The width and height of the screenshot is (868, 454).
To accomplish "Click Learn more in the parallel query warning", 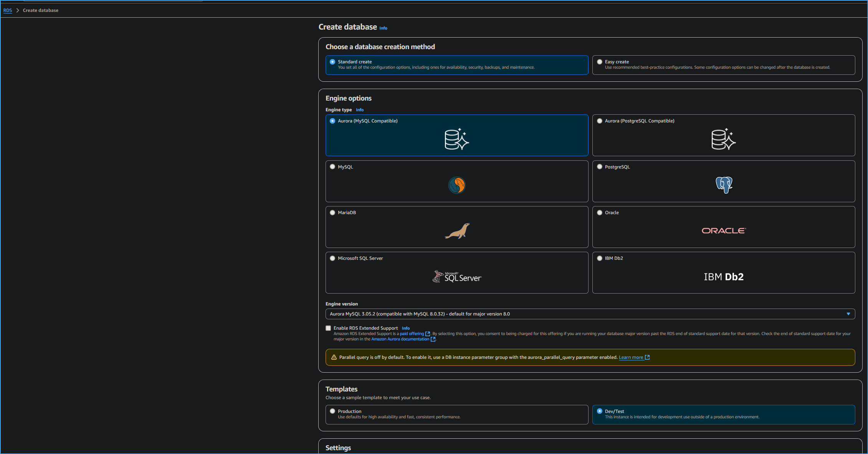I will coord(631,357).
